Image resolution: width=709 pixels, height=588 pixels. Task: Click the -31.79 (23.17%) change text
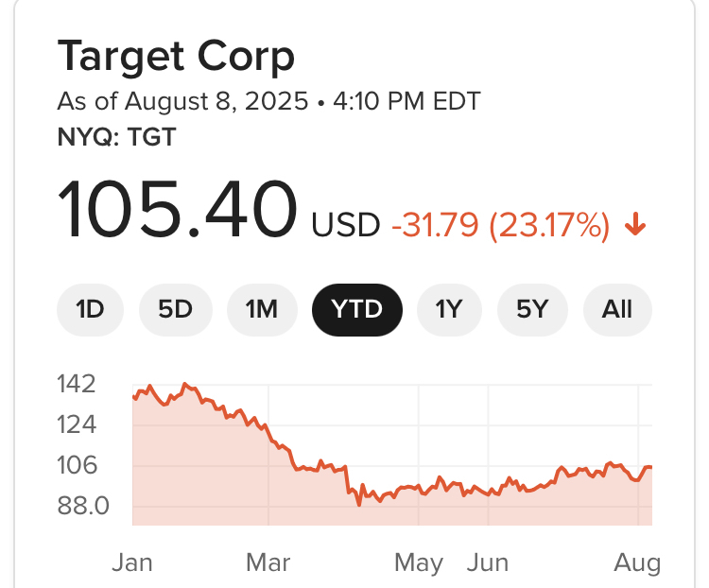(501, 225)
